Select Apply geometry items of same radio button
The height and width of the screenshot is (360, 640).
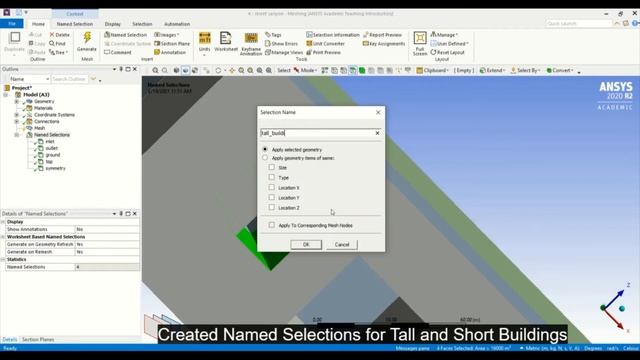pos(265,158)
